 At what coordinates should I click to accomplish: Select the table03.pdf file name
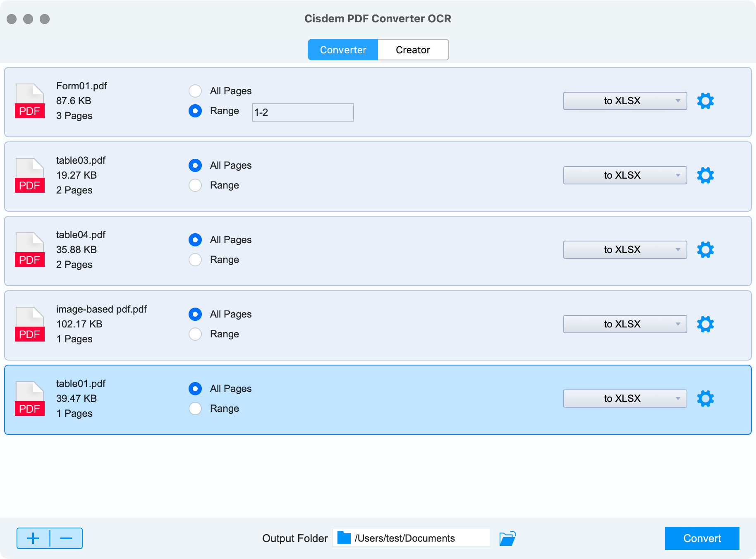[x=81, y=160]
